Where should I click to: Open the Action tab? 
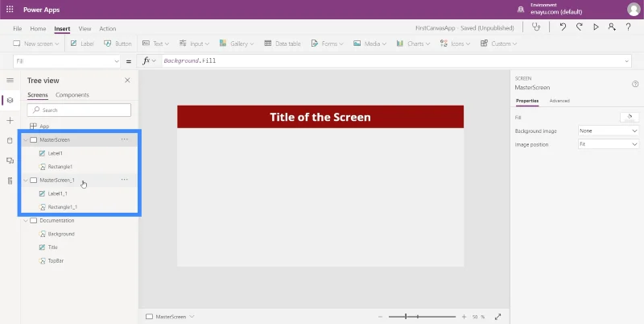[108, 28]
